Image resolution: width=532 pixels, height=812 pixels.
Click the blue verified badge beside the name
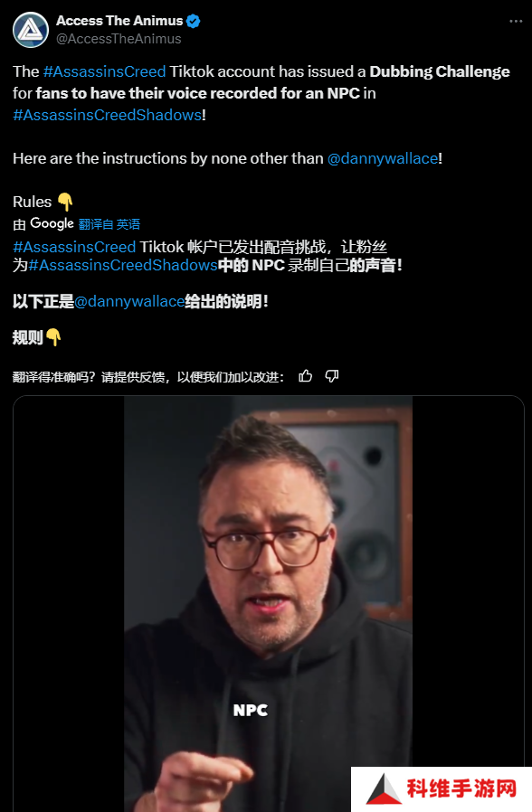pos(194,21)
